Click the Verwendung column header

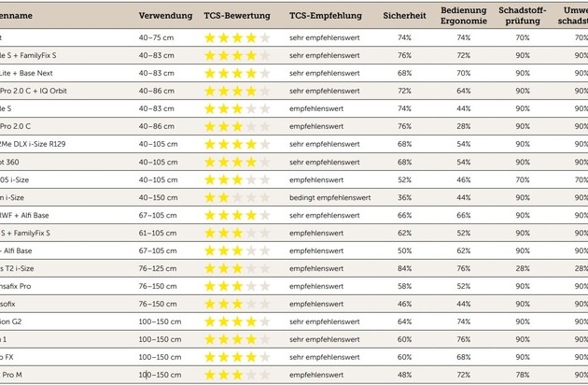tap(166, 17)
